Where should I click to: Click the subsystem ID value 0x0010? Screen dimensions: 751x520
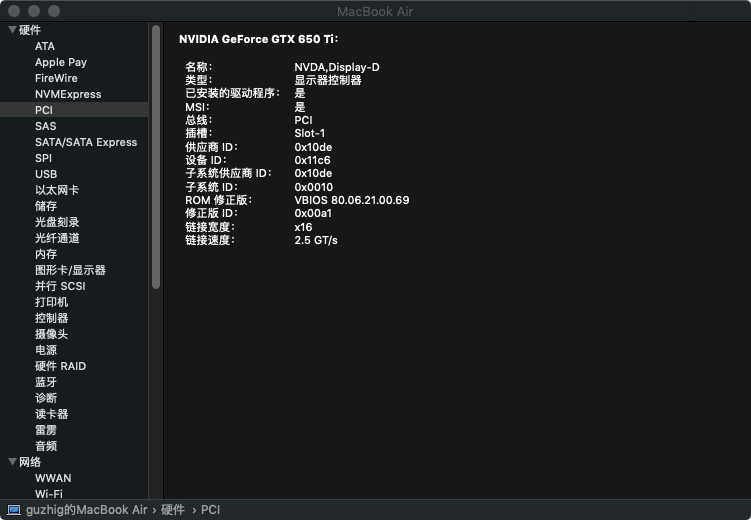coord(314,187)
